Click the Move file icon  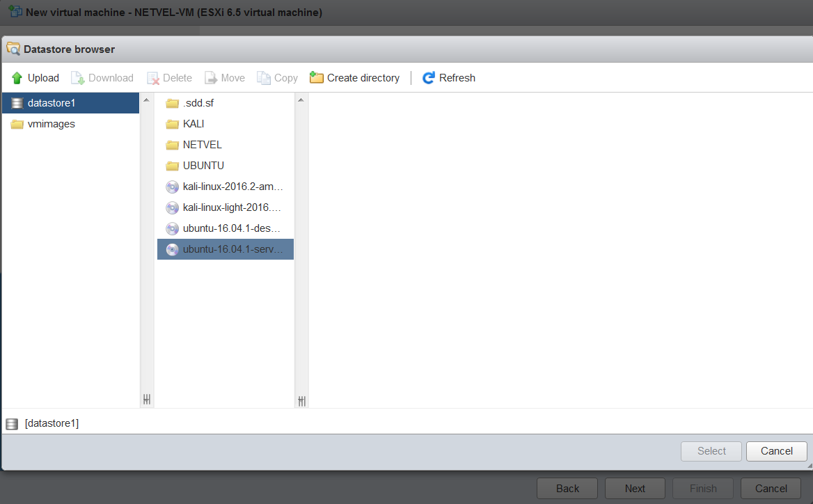click(211, 78)
